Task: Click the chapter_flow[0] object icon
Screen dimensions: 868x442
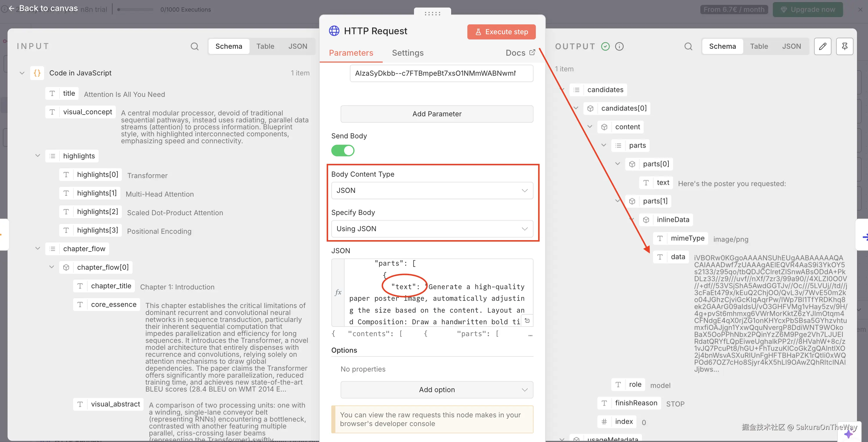Action: coord(66,267)
